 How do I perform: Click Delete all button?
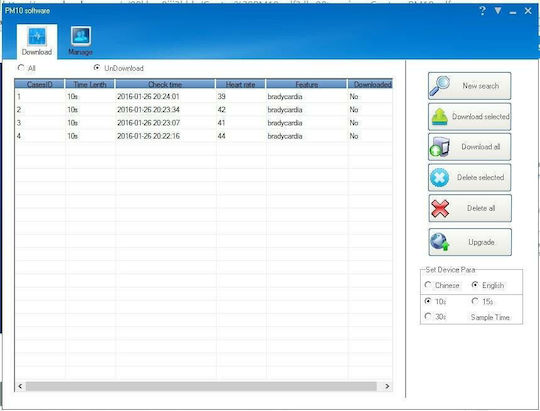coord(470,208)
